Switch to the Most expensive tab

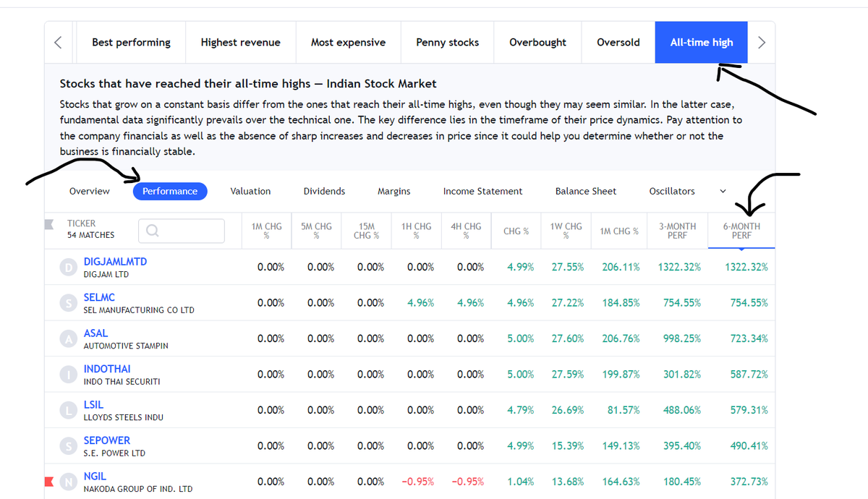pyautogui.click(x=348, y=42)
